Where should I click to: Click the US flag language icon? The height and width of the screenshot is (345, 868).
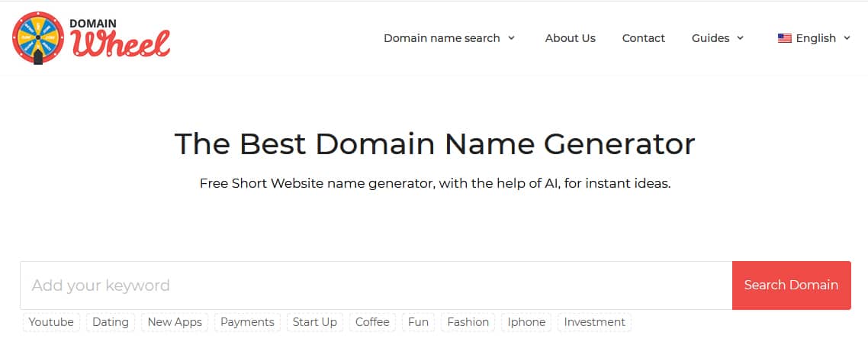[784, 38]
